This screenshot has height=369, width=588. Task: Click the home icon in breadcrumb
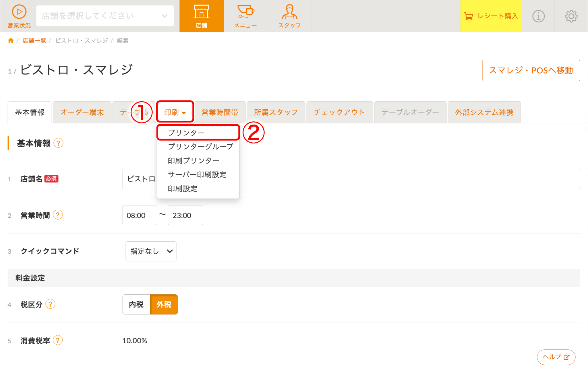coord(11,40)
